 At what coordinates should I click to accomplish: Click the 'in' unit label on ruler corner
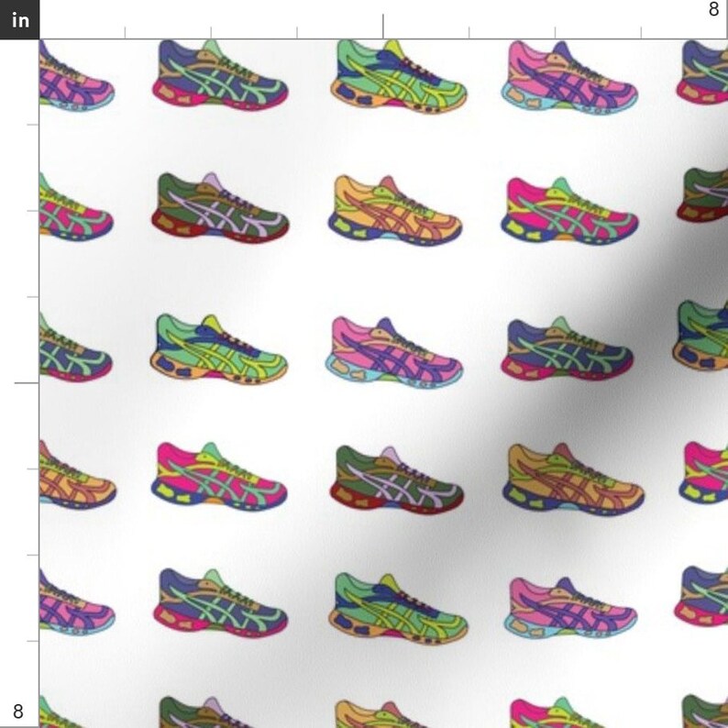click(x=19, y=19)
